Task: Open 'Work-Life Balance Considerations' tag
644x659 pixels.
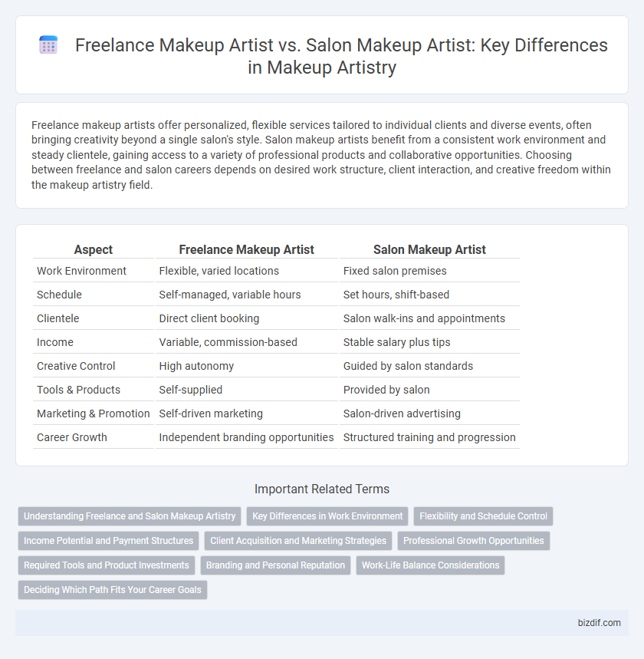Action: pyautogui.click(x=430, y=565)
